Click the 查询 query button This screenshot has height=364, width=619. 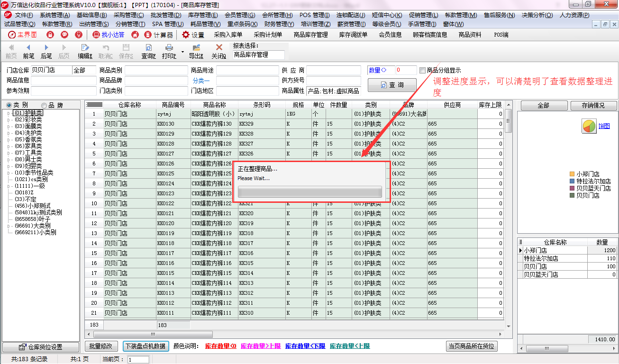point(392,85)
